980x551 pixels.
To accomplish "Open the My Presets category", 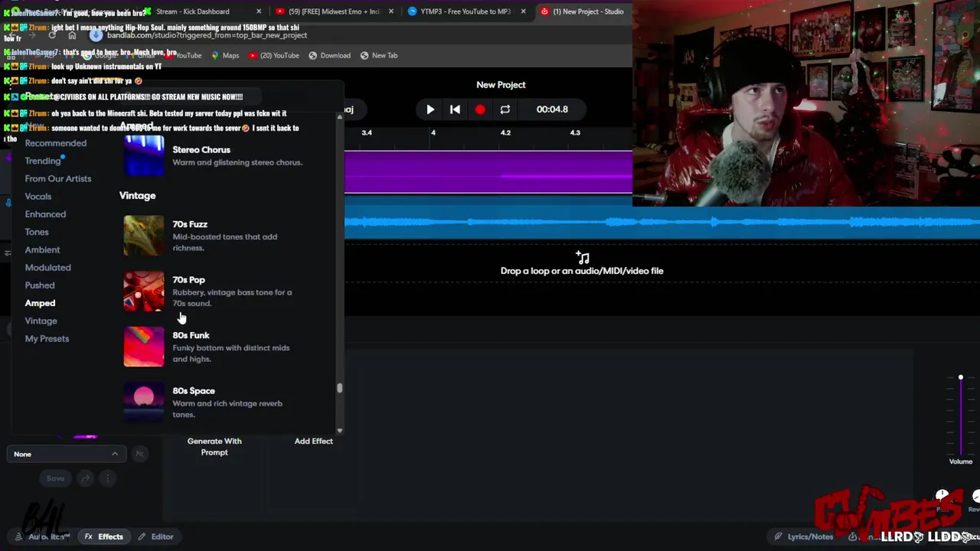I will [47, 339].
